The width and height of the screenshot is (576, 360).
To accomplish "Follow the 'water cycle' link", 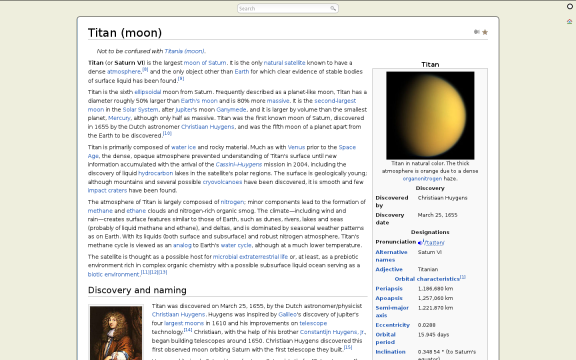I will click(236, 245).
